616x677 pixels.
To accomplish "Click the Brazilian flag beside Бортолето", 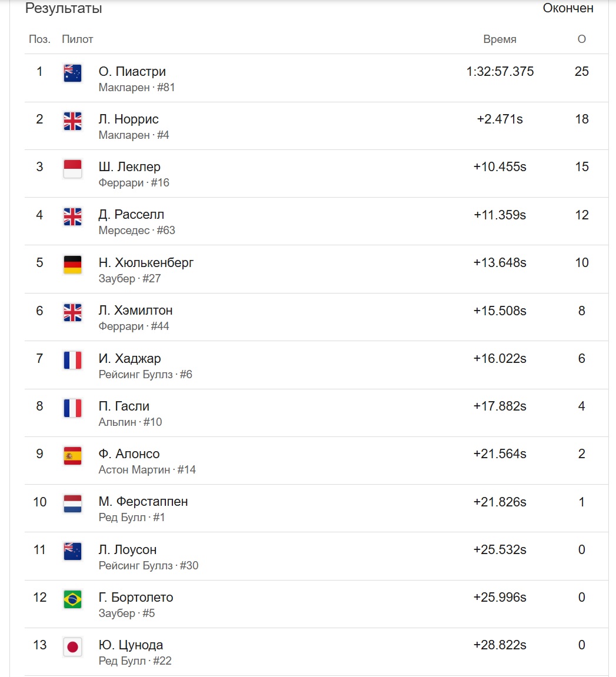I will pyautogui.click(x=72, y=599).
